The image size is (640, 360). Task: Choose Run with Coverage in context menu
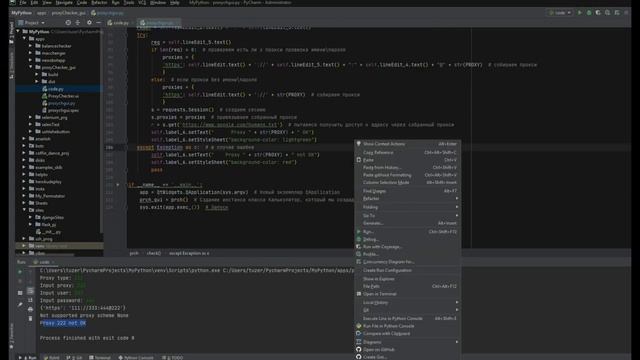point(407,247)
